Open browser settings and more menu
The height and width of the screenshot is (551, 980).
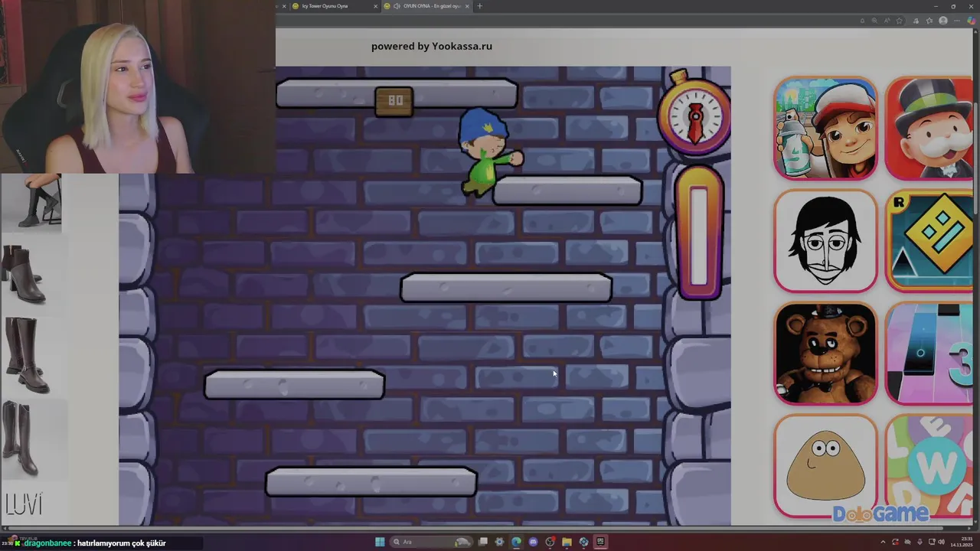point(957,21)
